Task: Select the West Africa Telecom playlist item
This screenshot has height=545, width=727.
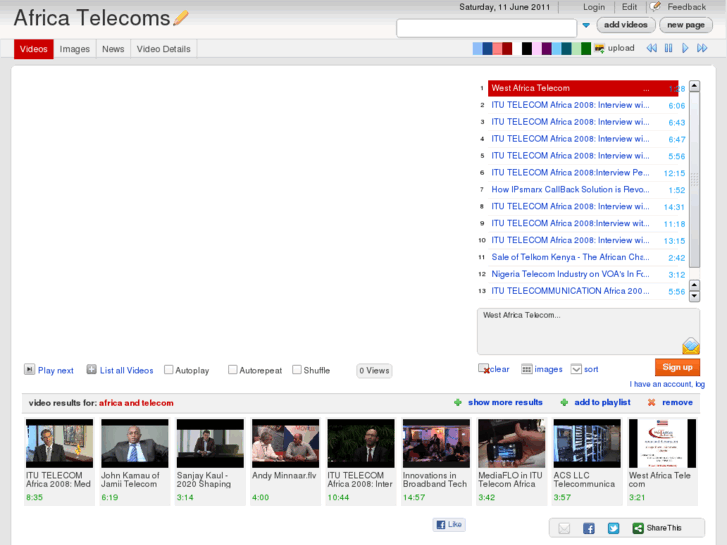Action: [583, 88]
